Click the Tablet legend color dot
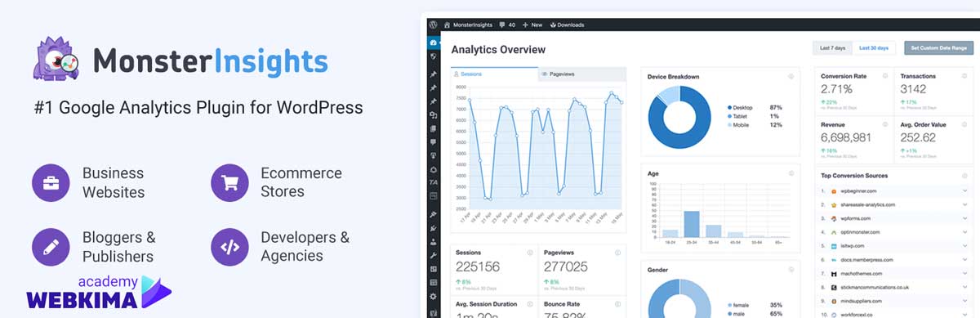The height and width of the screenshot is (318, 980). [x=728, y=116]
